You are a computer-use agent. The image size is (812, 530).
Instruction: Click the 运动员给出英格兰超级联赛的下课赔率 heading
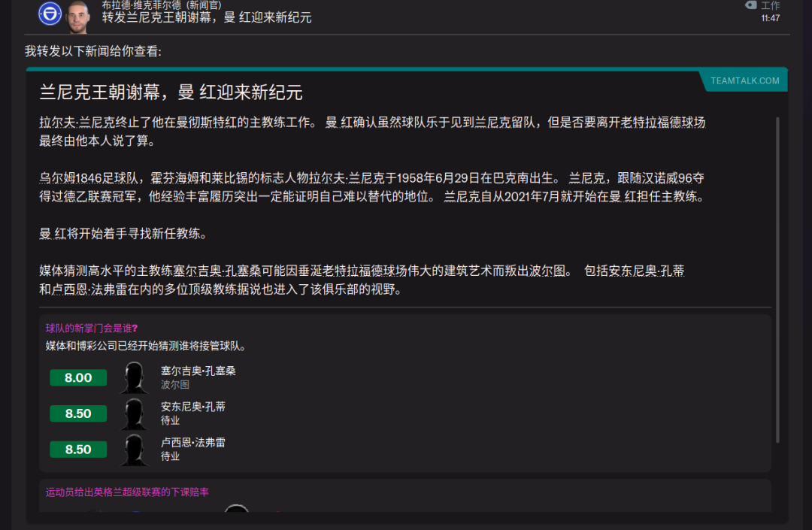pyautogui.click(x=127, y=492)
